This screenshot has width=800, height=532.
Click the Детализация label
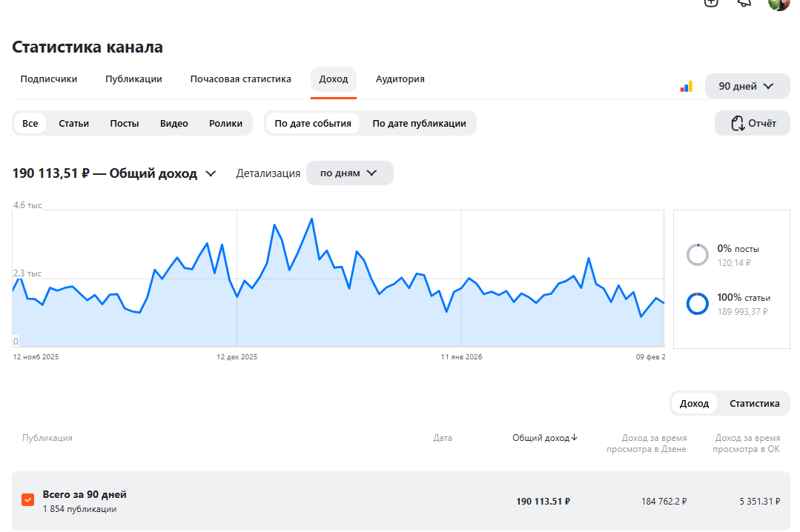pyautogui.click(x=268, y=173)
